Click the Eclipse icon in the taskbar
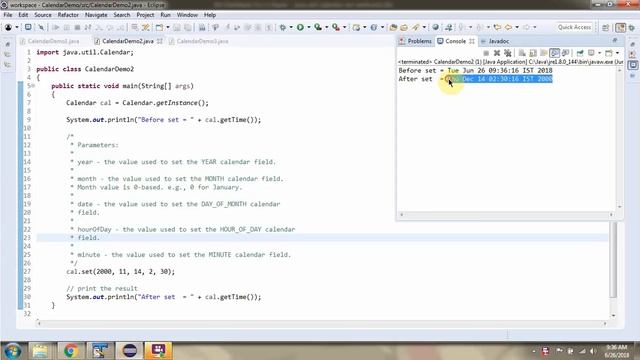The height and width of the screenshot is (360, 640). pyautogui.click(x=130, y=351)
